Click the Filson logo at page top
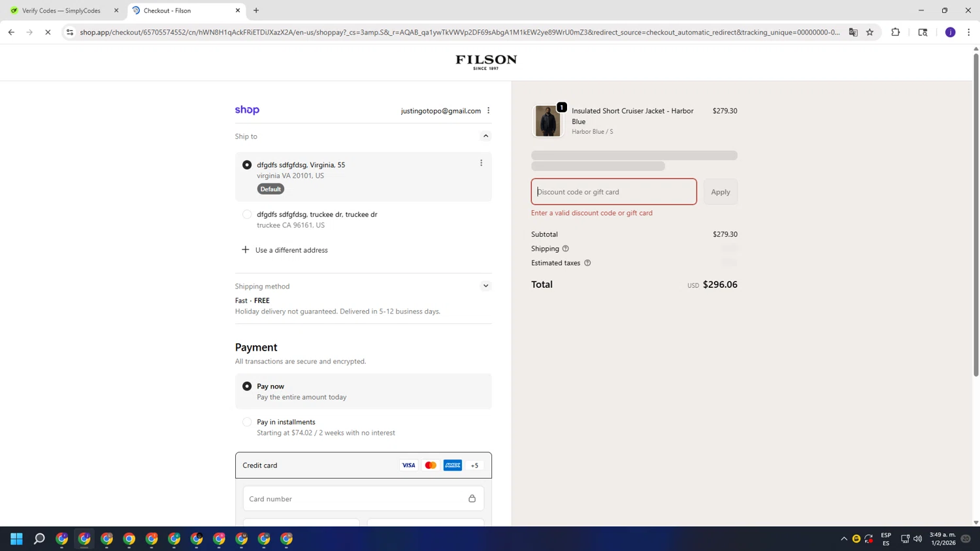The height and width of the screenshot is (551, 980). click(486, 62)
